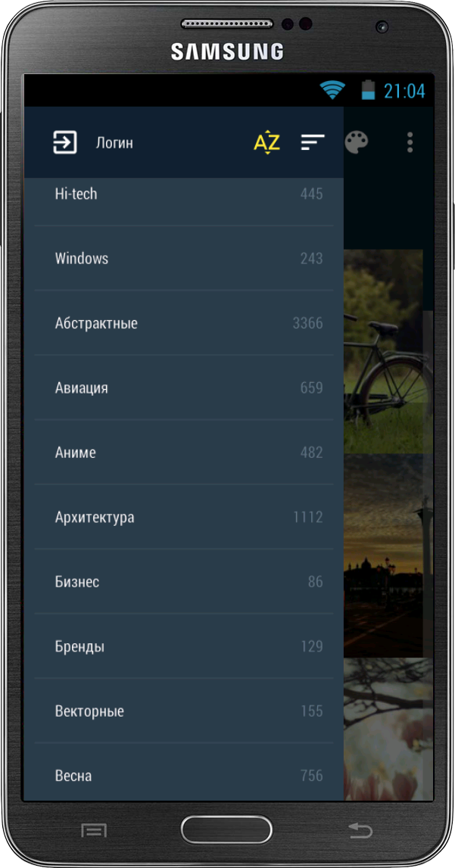455x868 pixels.
Task: Open the three-dot overflow menu
Action: pyautogui.click(x=410, y=142)
